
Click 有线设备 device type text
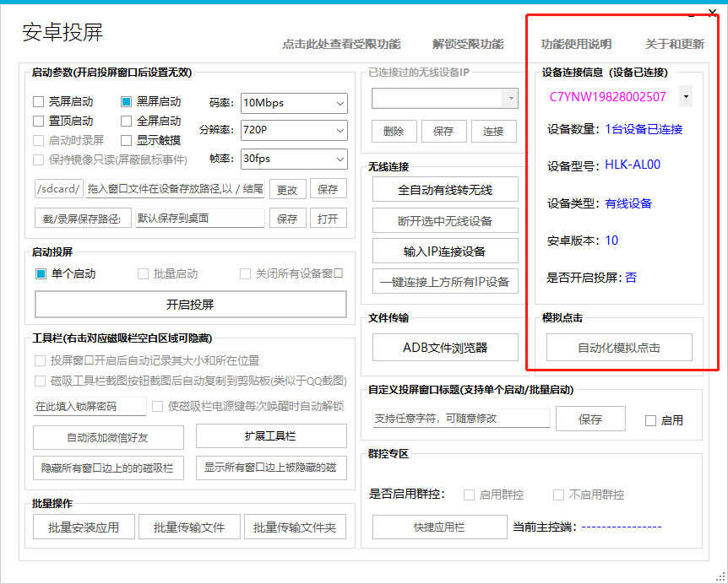628,203
